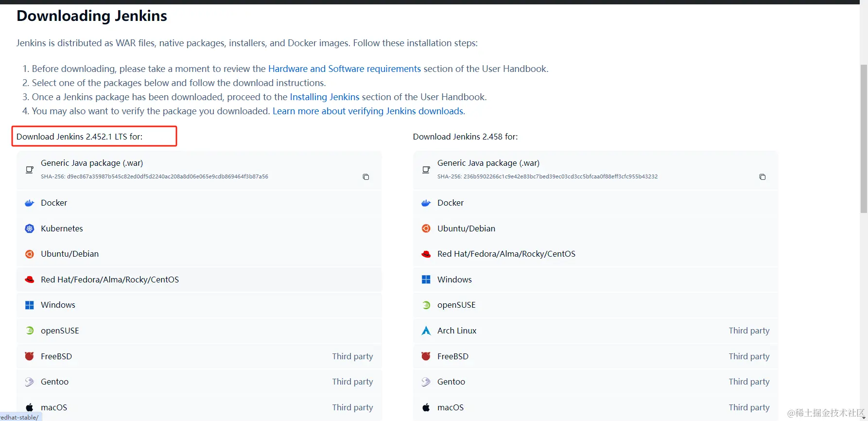Click the openSUSE icon in LTS list

click(x=30, y=331)
